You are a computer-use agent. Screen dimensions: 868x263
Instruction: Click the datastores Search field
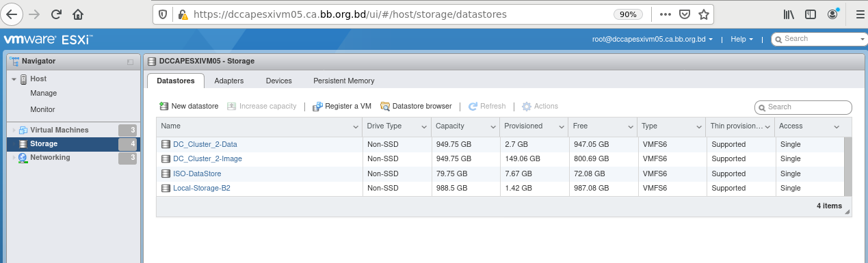pos(803,107)
